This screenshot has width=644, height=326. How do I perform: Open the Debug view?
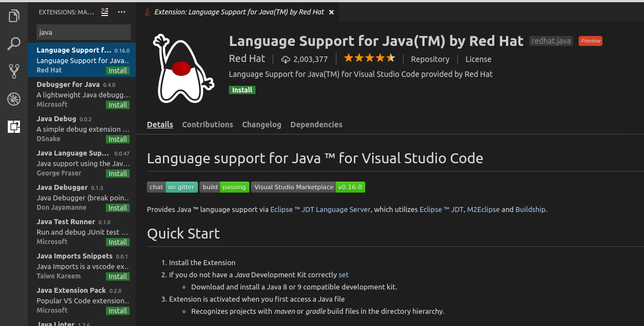point(14,99)
